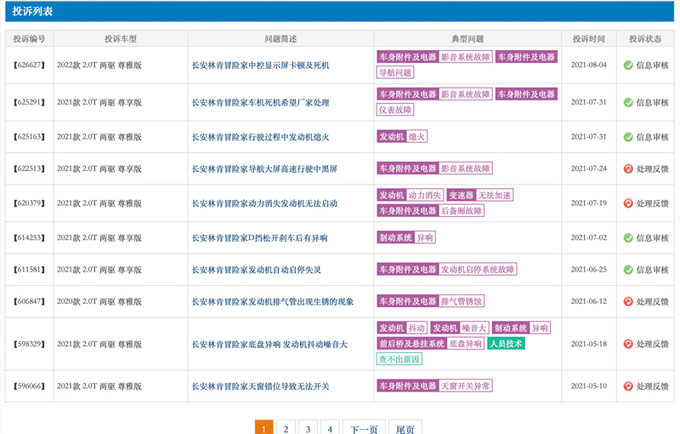Click the 无法加速 tag in row 620379
The height and width of the screenshot is (434, 680).
pos(494,195)
